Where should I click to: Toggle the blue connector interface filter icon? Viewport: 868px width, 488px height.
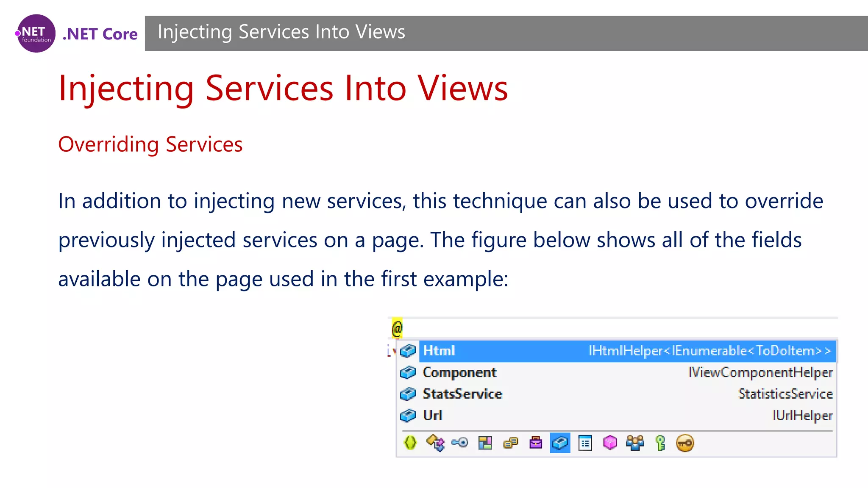[460, 443]
